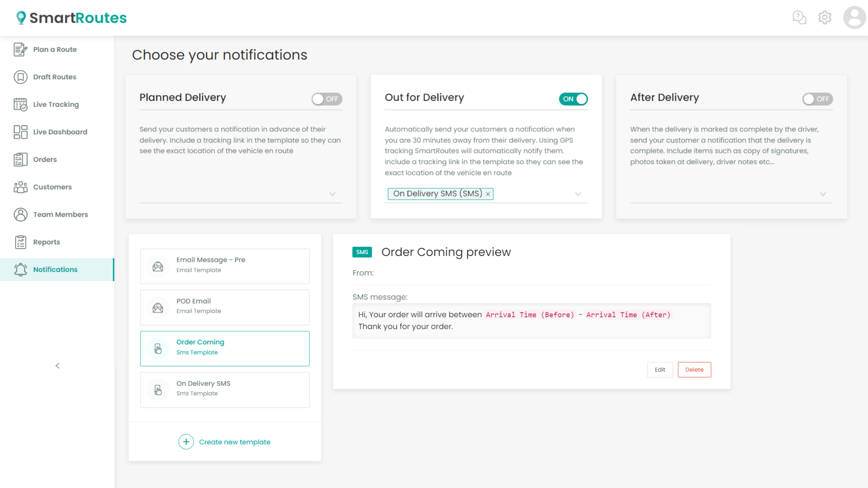The width and height of the screenshot is (868, 488).
Task: Click the Team Members person icon
Action: tap(21, 215)
